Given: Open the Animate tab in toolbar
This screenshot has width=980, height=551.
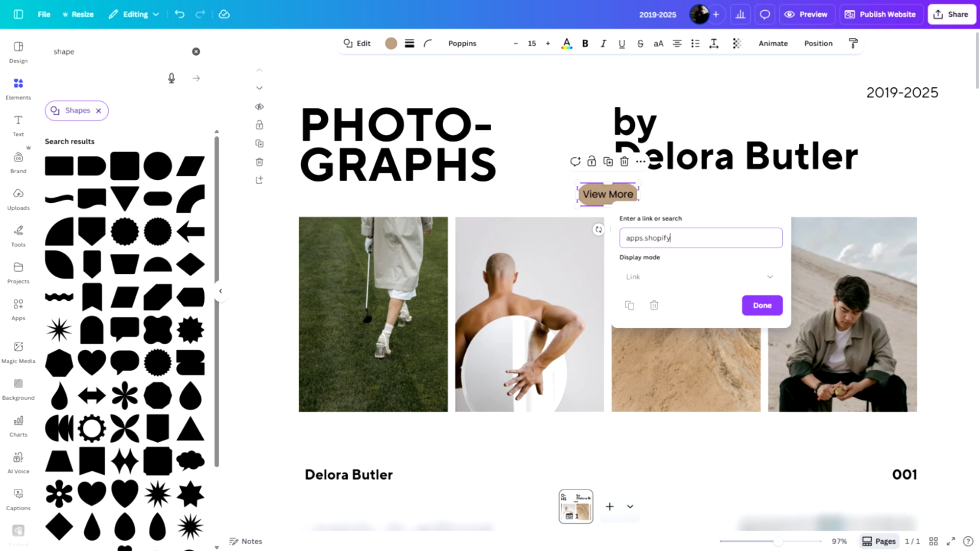Looking at the screenshot, I should pyautogui.click(x=773, y=43).
